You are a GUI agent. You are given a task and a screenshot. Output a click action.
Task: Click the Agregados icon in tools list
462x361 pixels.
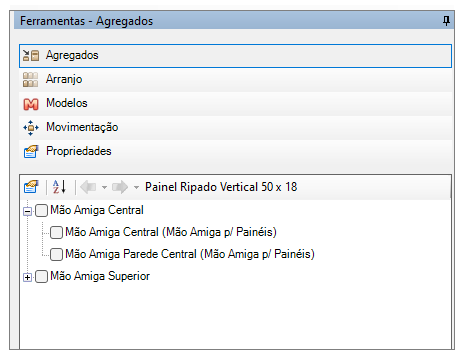pyautogui.click(x=31, y=55)
